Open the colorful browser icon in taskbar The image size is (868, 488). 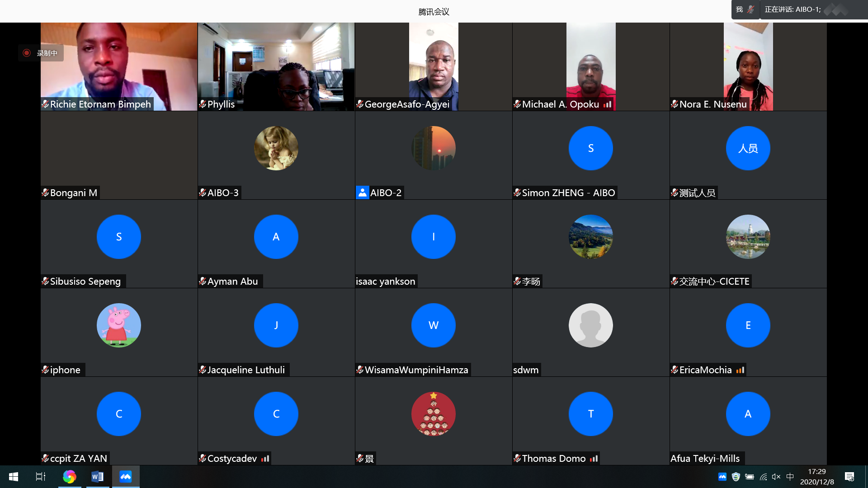(69, 477)
